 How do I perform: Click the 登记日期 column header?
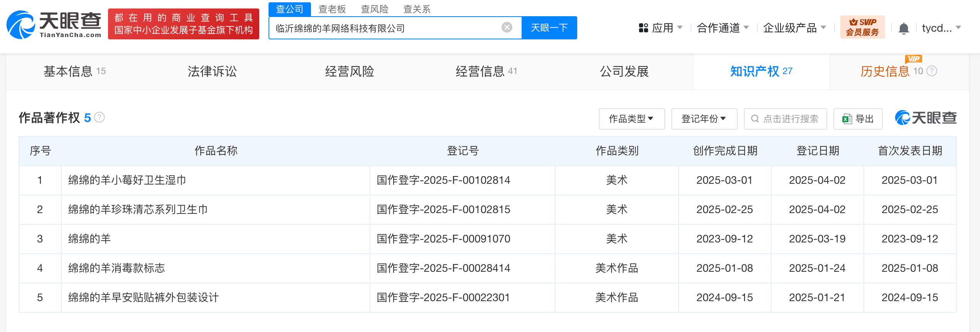click(818, 151)
